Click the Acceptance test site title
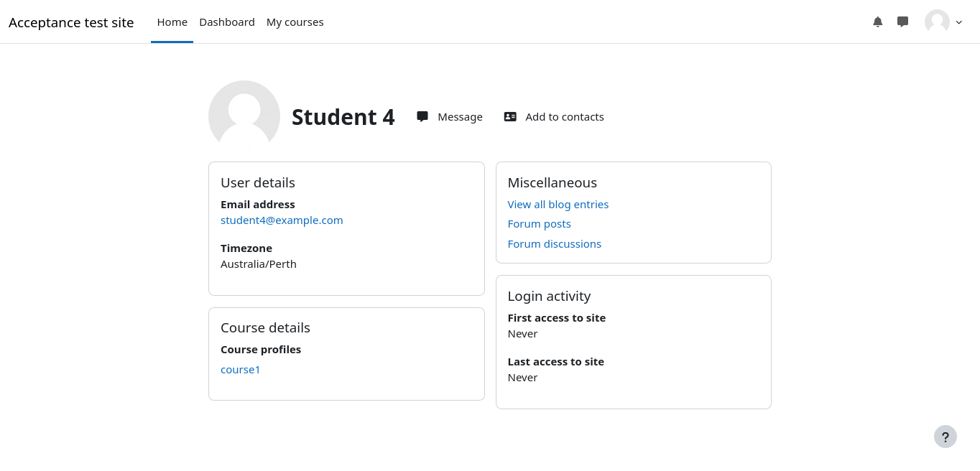Image resolution: width=980 pixels, height=471 pixels. click(x=71, y=22)
